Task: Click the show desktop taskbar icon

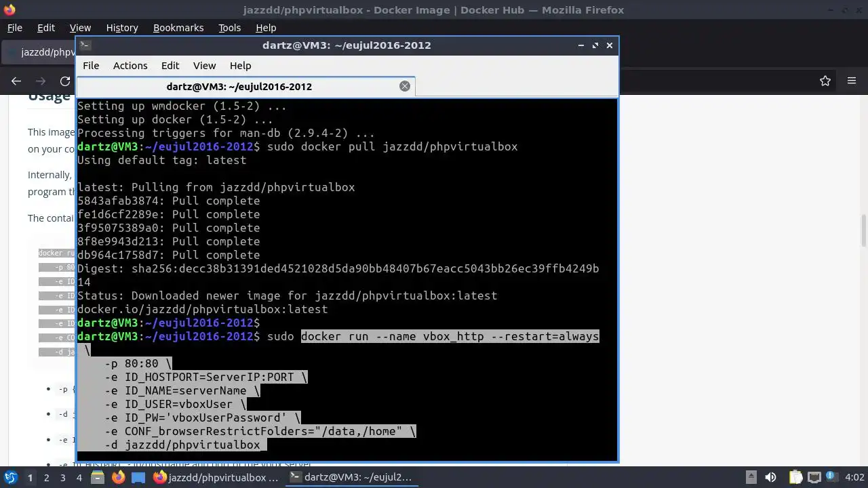Action: (x=138, y=477)
